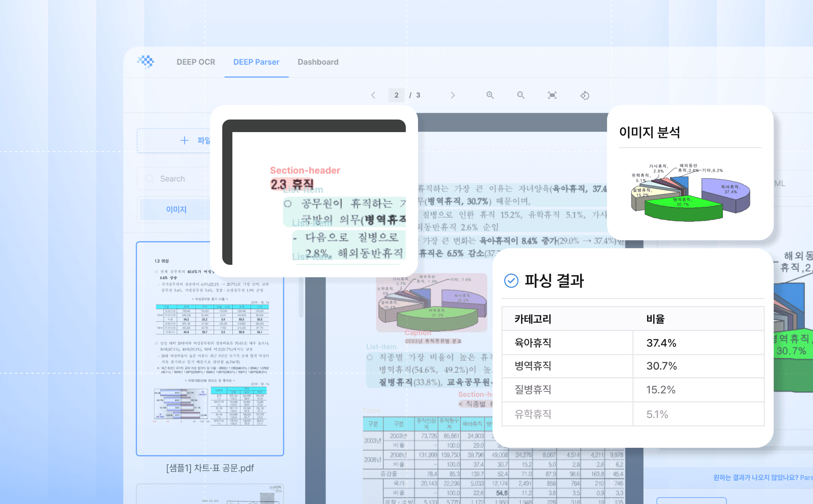Click the plus icon for file upload
Screen dimensions: 813x504
pos(184,141)
